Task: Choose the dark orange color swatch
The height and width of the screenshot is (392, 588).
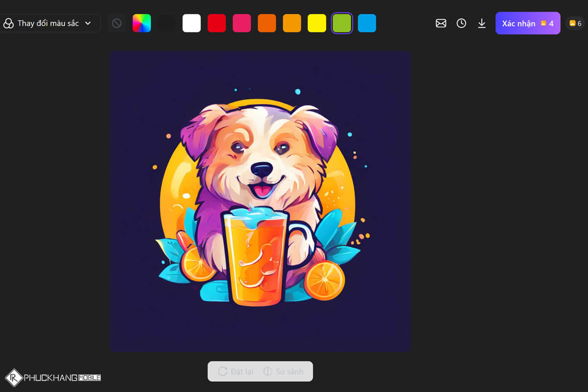Action: click(267, 23)
